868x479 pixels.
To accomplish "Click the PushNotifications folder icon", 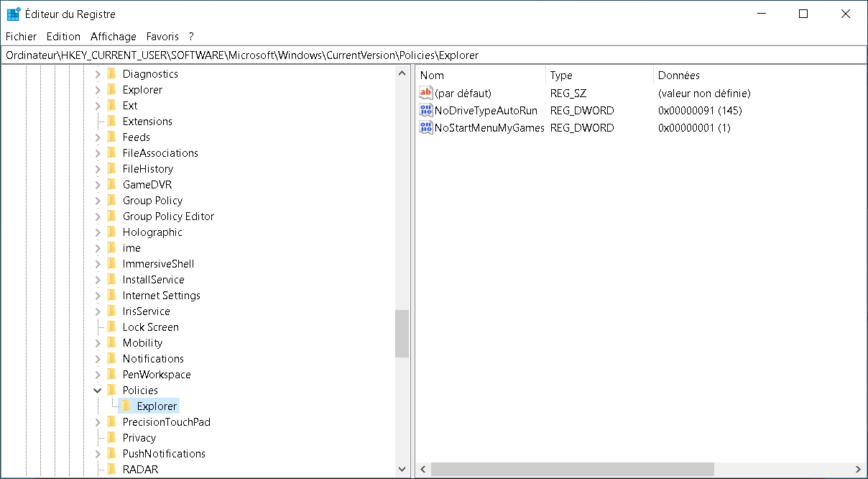I will point(111,454).
